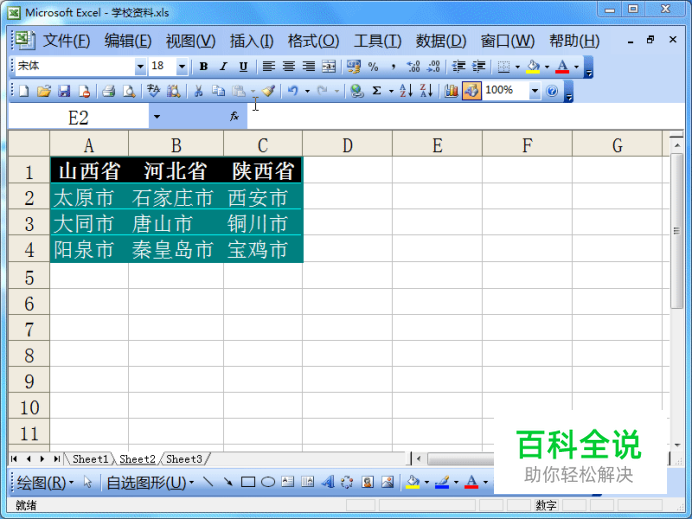Image resolution: width=692 pixels, height=519 pixels.
Task: Insert a hyperlink using the globe icon
Action: click(357, 91)
